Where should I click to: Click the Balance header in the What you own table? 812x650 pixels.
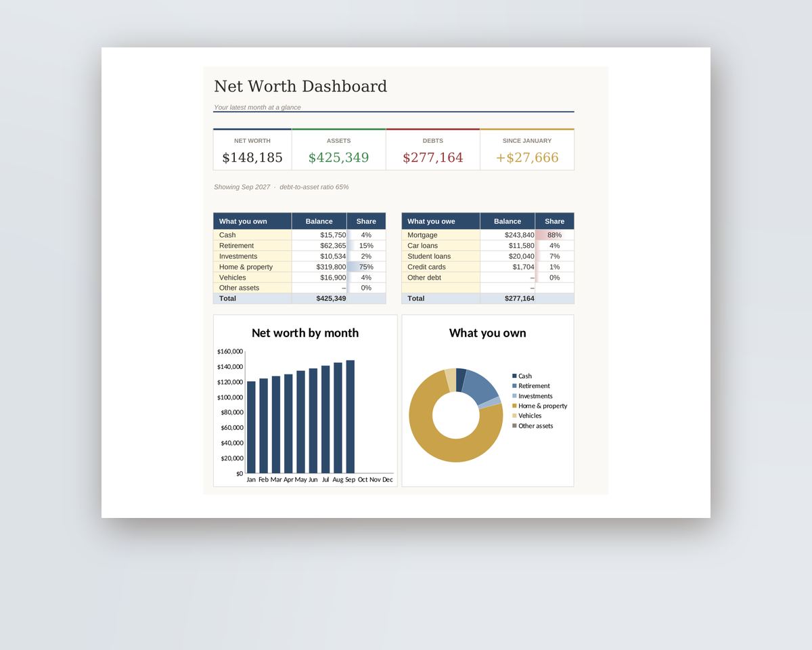pos(319,221)
